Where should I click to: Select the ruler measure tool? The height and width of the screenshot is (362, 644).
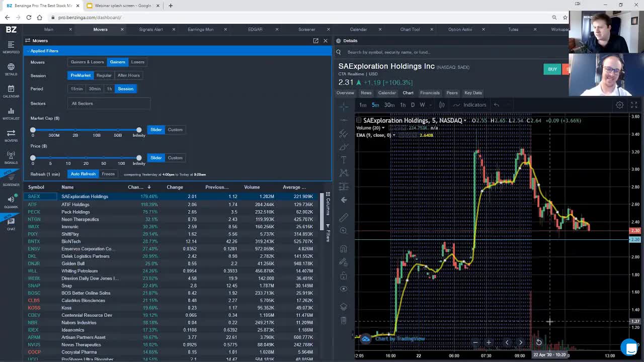coord(344,217)
